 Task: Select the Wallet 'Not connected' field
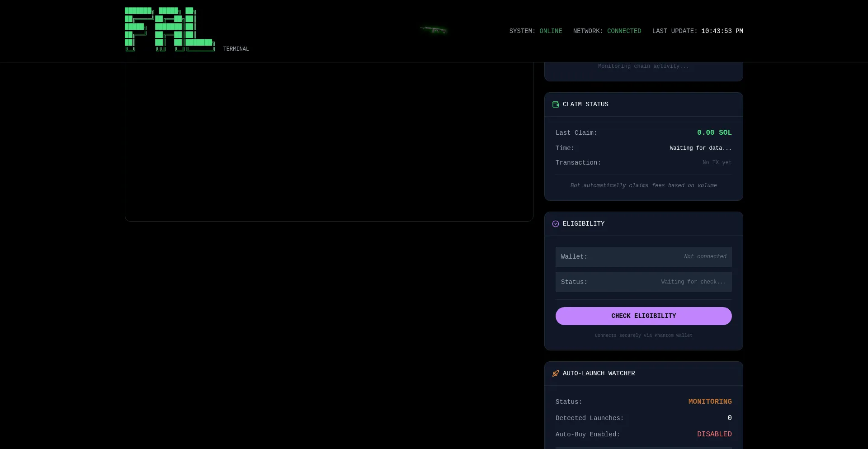pos(643,257)
